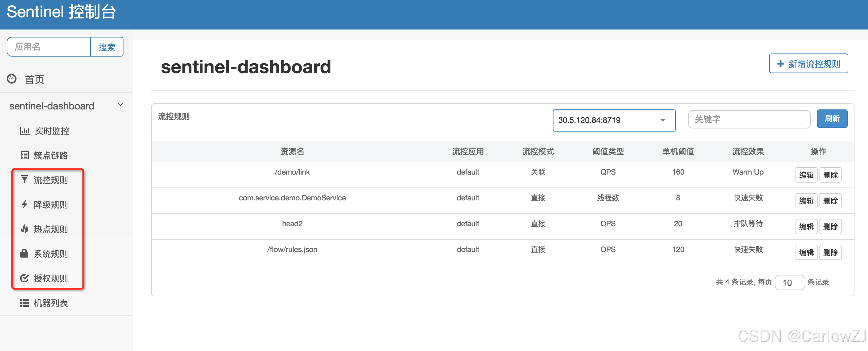868x351 pixels.
Task: Click the list icon for 簇点链路
Action: coord(25,155)
